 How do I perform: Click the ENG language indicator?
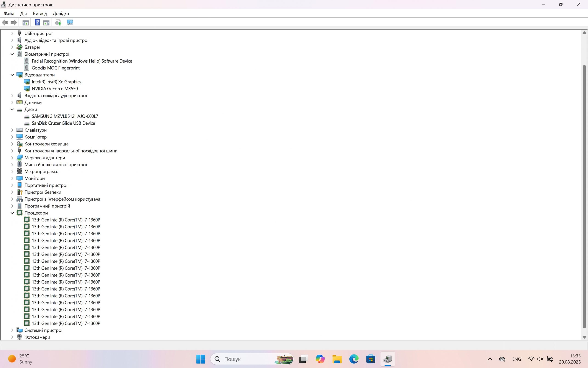click(517, 359)
